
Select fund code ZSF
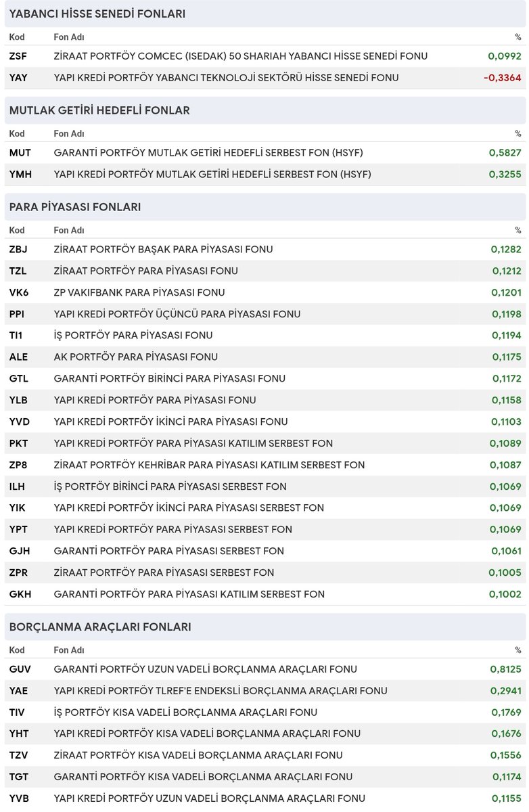click(18, 56)
